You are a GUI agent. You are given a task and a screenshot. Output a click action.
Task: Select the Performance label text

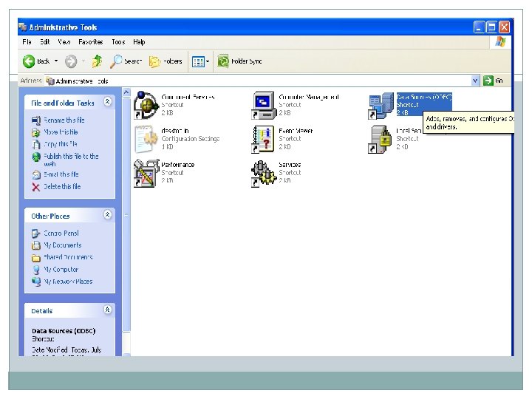pos(178,165)
